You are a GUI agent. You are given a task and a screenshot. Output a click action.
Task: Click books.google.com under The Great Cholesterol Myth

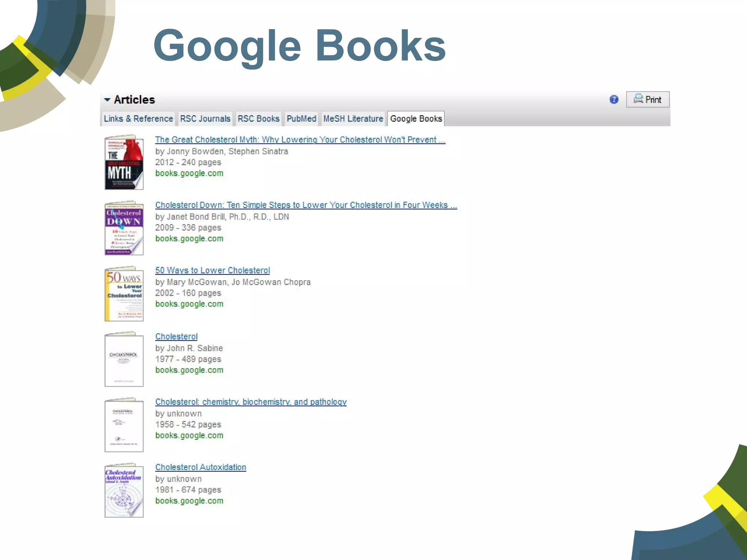point(189,173)
